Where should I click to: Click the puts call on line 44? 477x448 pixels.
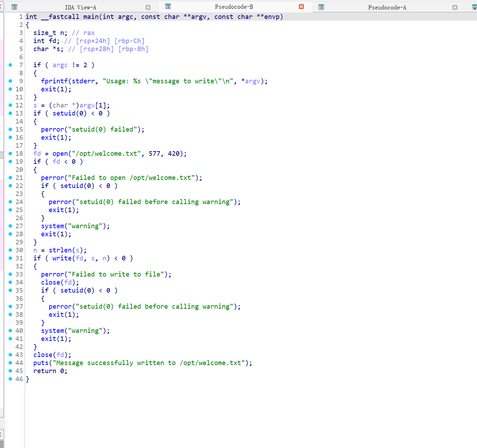(x=41, y=363)
